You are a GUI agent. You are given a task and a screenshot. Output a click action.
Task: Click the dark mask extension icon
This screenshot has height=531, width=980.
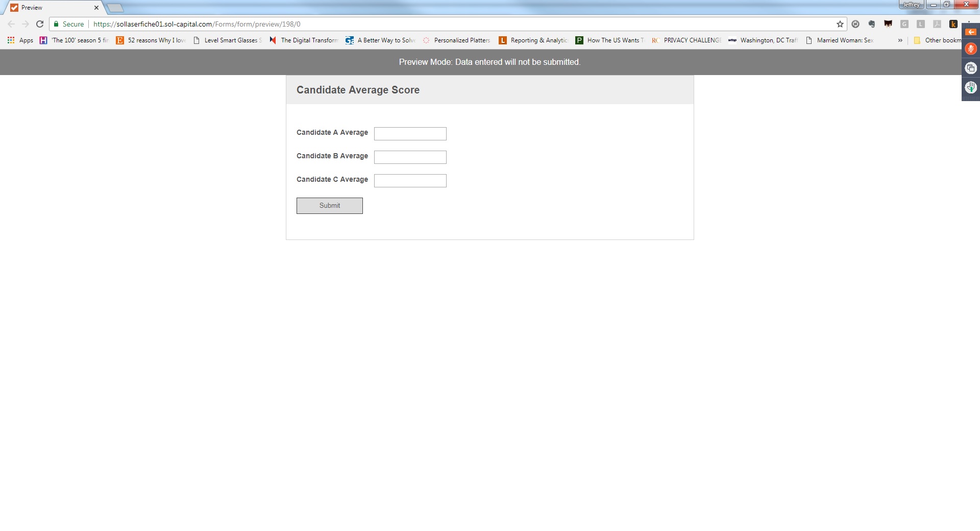pyautogui.click(x=888, y=24)
